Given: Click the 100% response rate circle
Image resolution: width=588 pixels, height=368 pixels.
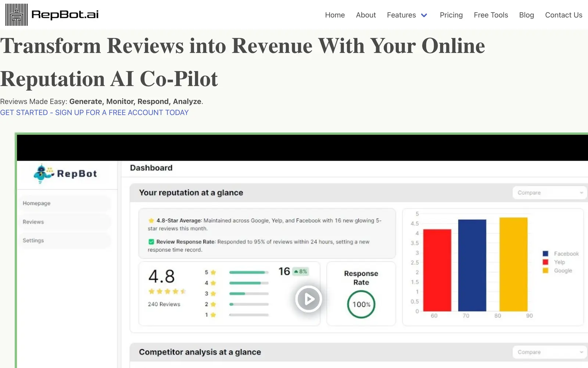Looking at the screenshot, I should pos(361,304).
